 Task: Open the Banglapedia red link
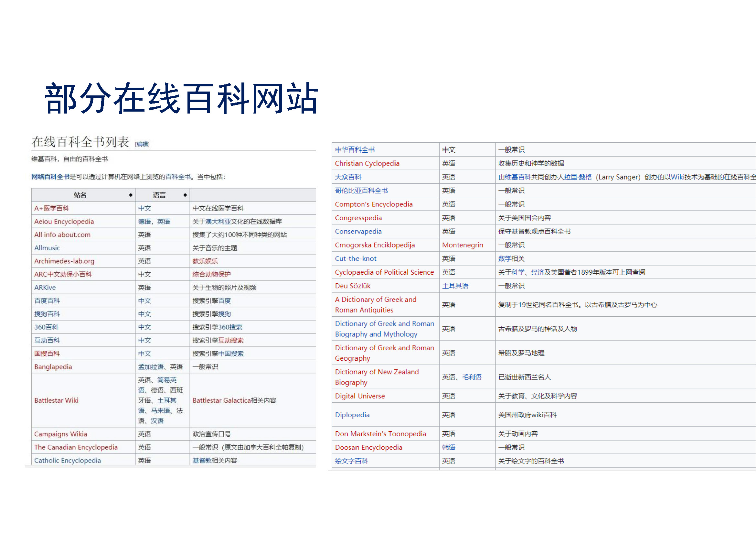(x=53, y=367)
